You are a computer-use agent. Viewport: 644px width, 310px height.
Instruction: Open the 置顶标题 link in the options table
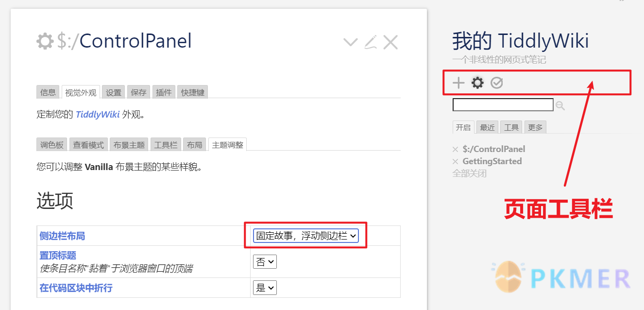58,256
